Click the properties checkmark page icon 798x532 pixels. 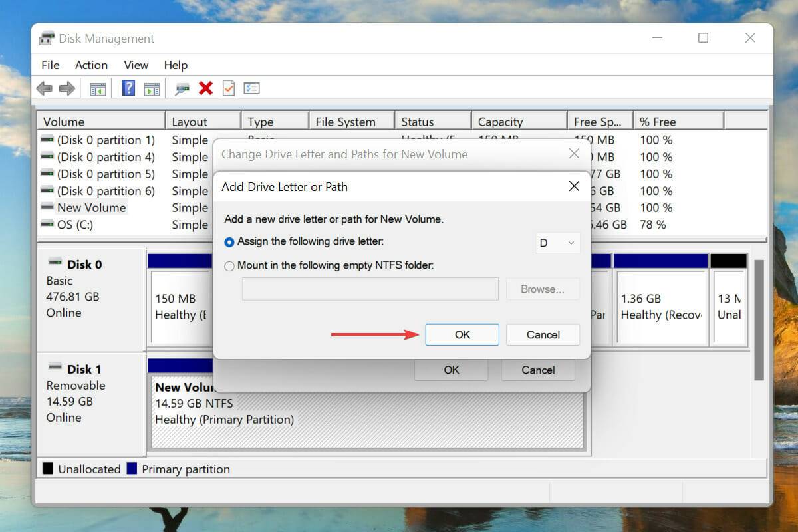(x=228, y=88)
